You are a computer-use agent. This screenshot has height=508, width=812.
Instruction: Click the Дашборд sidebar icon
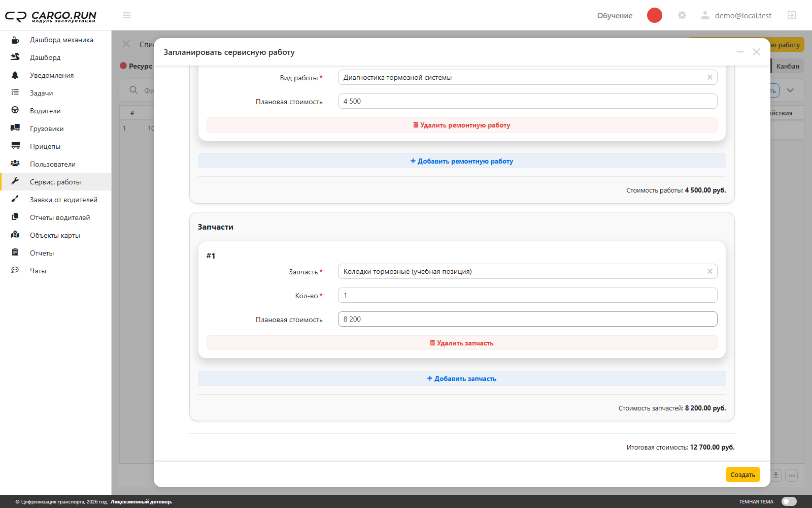[15, 57]
